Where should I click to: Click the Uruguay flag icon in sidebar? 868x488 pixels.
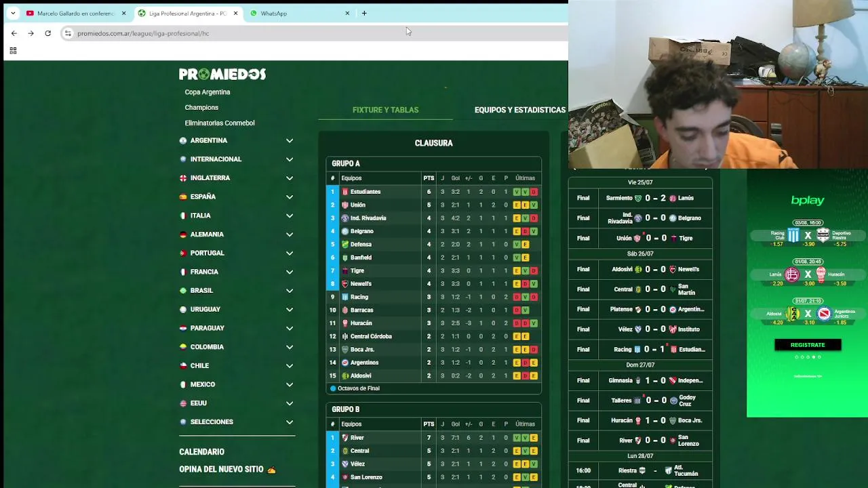pyautogui.click(x=182, y=309)
